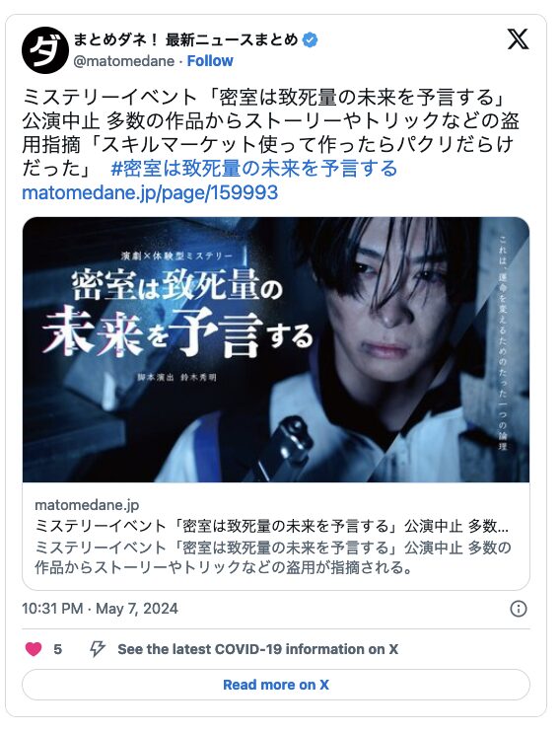Click the info circle icon
The height and width of the screenshot is (732, 560).
coord(519,609)
